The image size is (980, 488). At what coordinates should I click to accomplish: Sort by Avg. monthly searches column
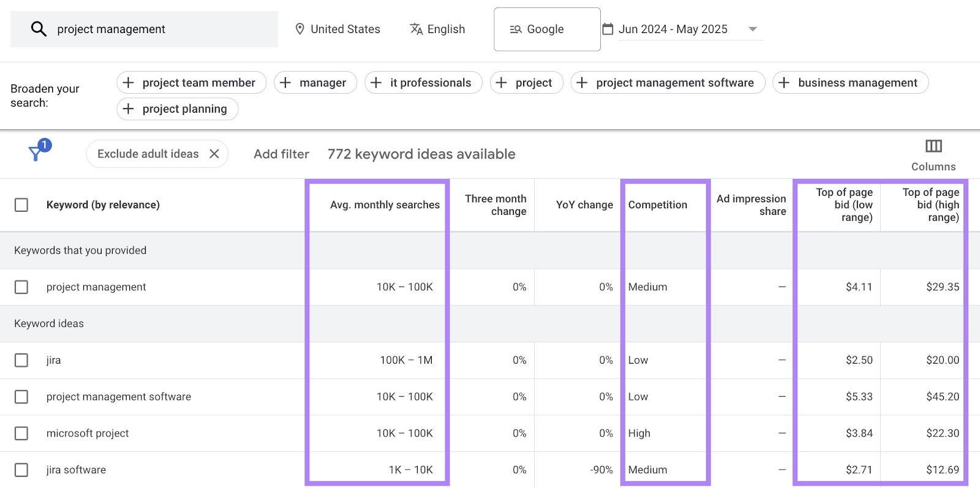point(385,205)
